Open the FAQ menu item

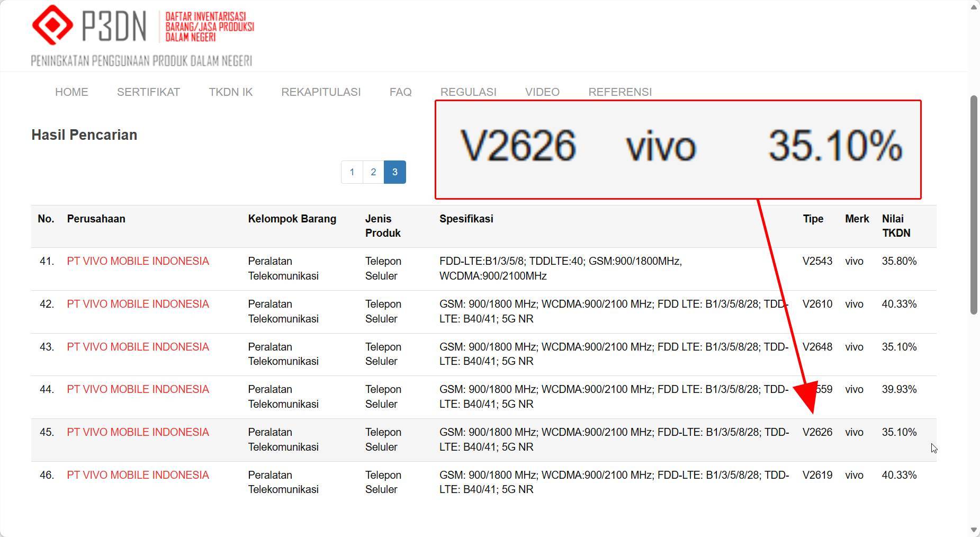click(x=400, y=92)
